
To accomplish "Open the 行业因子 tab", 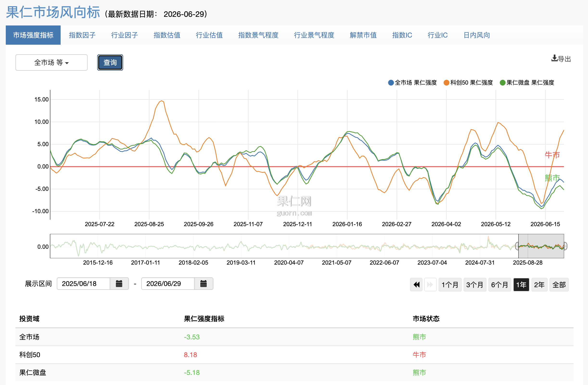I will (x=125, y=35).
